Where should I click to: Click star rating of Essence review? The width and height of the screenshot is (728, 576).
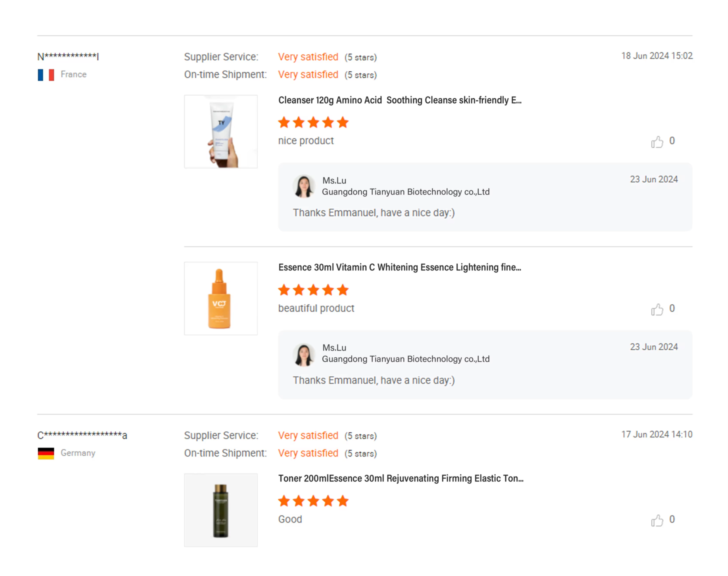click(x=313, y=290)
